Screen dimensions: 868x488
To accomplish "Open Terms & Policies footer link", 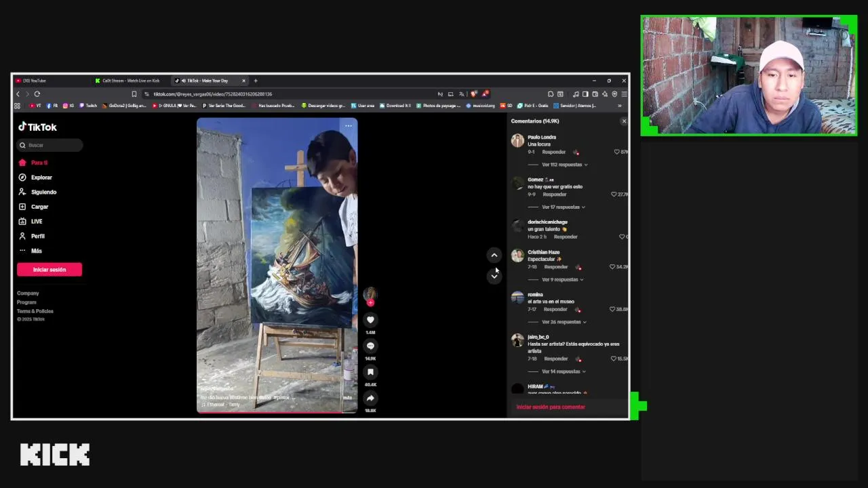I will (x=35, y=311).
